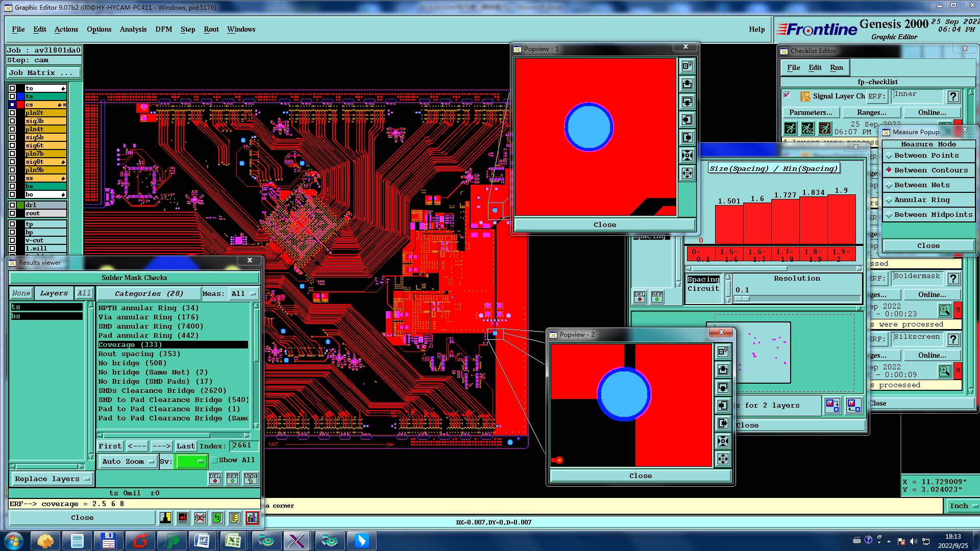The image size is (980, 551).
Task: Click the UNDO icon in Results viewer
Action: (251, 478)
